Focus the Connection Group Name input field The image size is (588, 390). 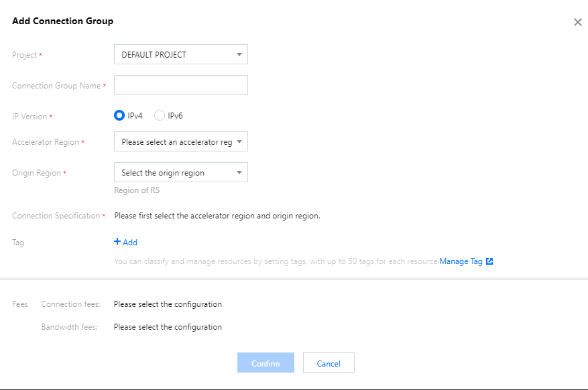coord(181,85)
